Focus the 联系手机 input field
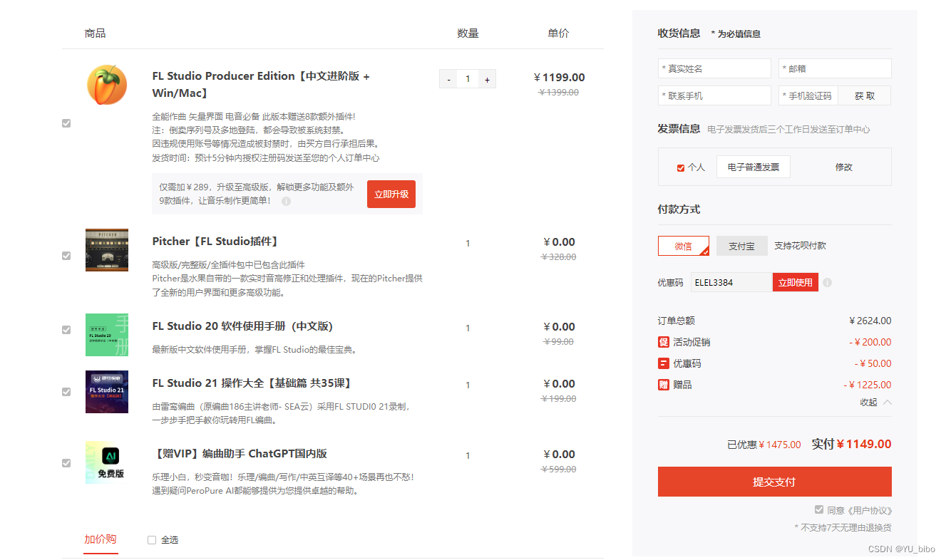 coord(714,95)
